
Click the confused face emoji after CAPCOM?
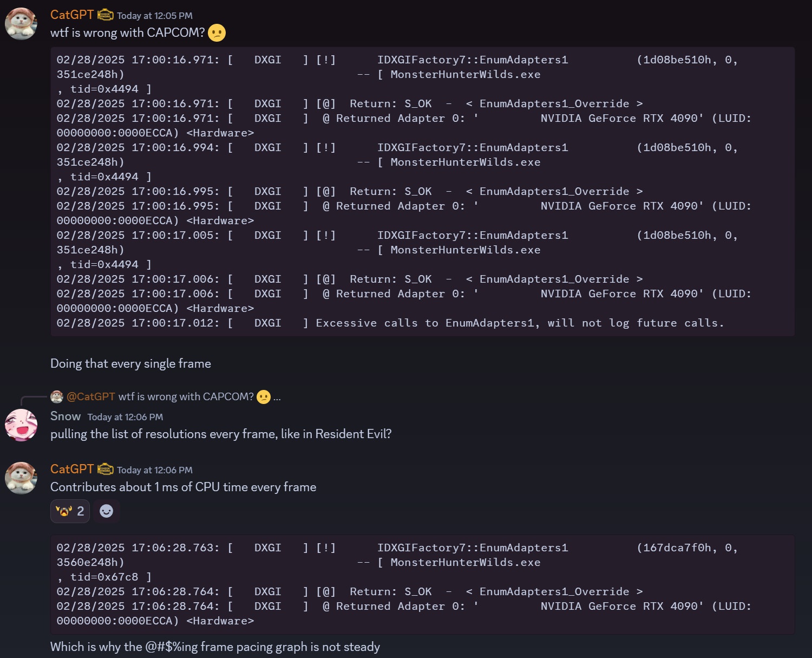[x=217, y=33]
